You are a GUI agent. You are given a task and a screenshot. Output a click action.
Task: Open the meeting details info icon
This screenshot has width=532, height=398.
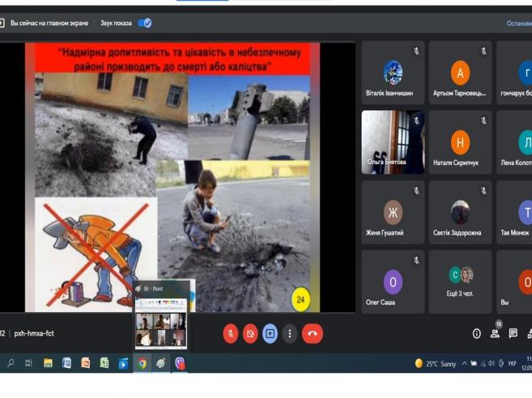(477, 333)
